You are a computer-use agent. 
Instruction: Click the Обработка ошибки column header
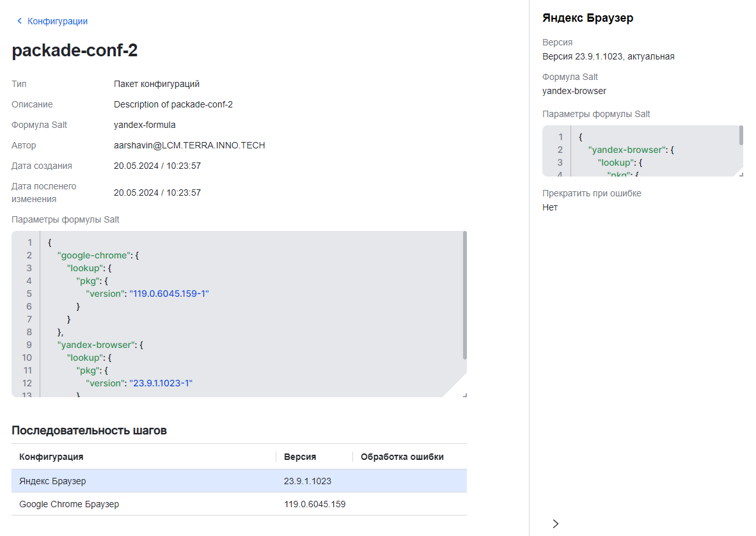pos(402,457)
